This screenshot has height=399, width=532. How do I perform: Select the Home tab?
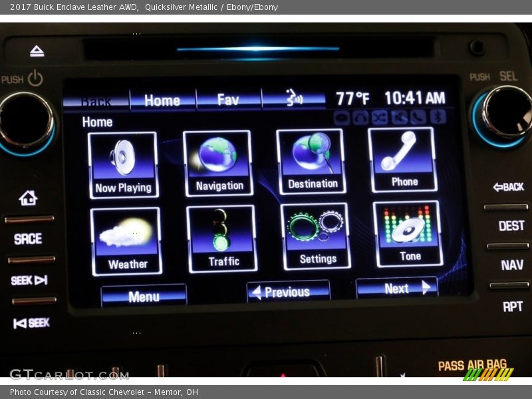162,100
